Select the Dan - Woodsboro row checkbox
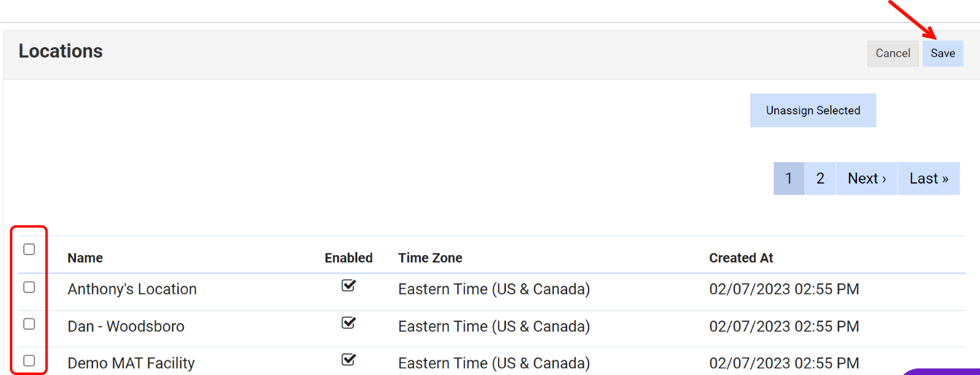Viewport: 980px width, 375px height. (x=29, y=324)
